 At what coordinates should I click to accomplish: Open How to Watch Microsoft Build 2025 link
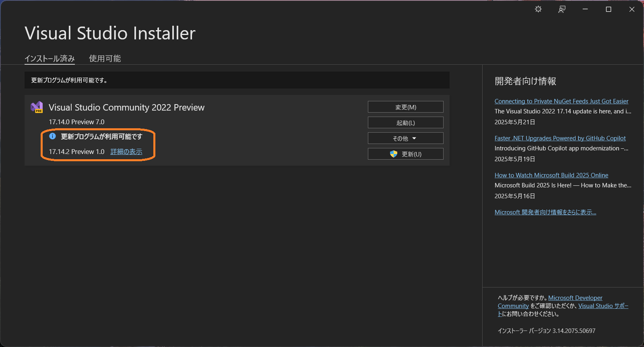[x=551, y=175]
